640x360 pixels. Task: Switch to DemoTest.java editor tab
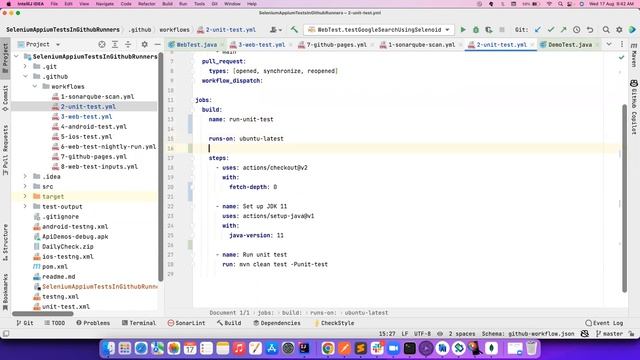[x=569, y=45]
